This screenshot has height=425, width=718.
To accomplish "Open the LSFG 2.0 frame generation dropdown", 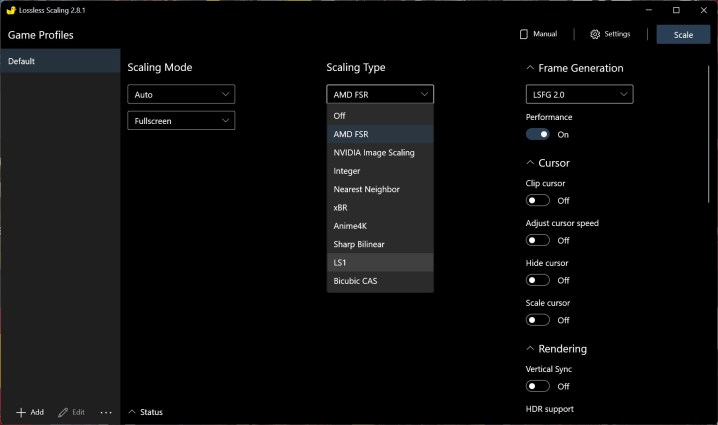I will [579, 94].
